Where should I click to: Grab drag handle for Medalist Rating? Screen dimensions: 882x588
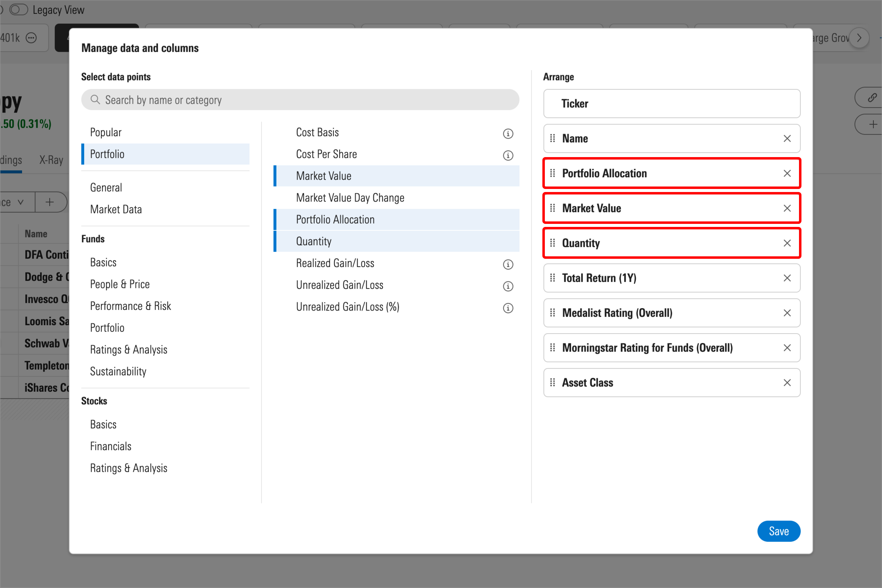(x=552, y=313)
